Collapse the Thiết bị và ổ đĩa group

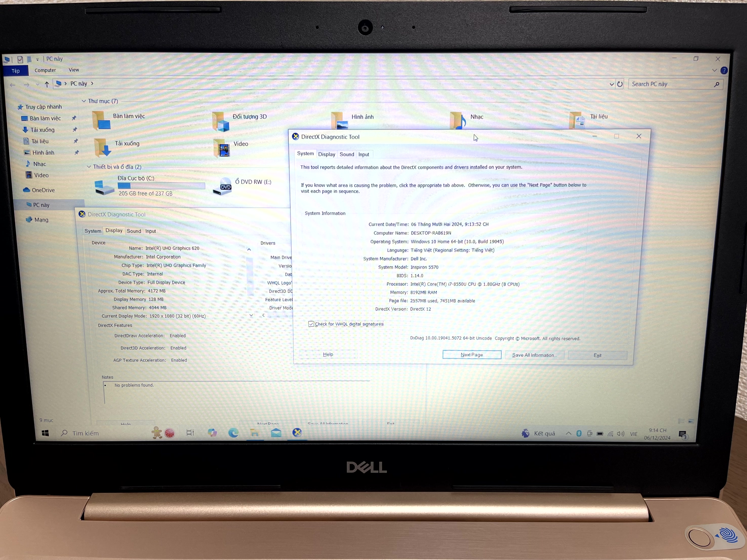89,167
